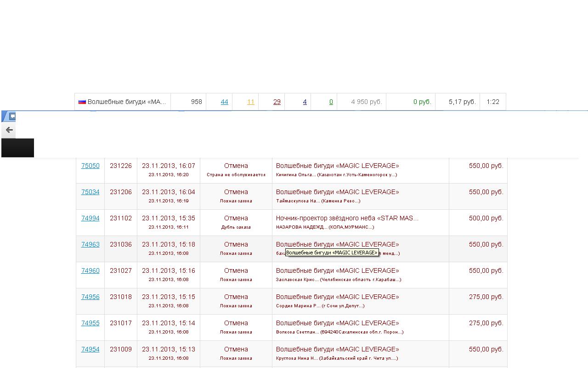588x368 pixels.
Task: Open order link 74963
Action: point(90,244)
